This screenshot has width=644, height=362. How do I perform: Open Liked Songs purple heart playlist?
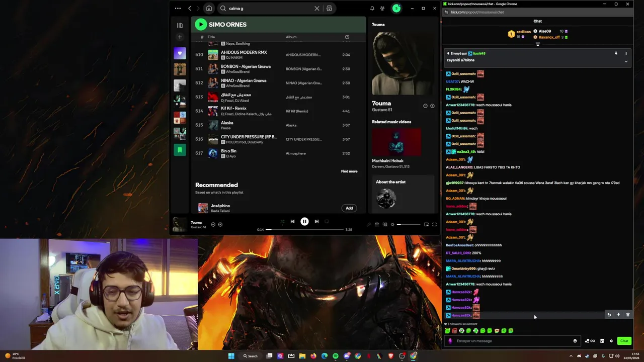180,53
